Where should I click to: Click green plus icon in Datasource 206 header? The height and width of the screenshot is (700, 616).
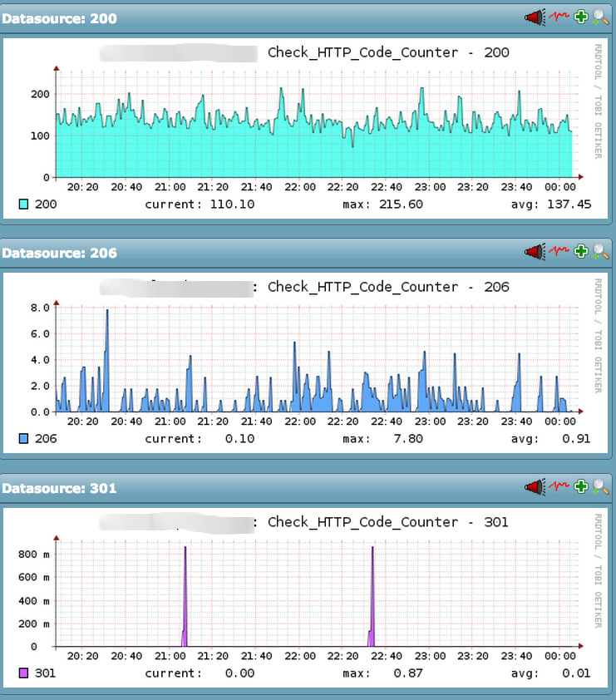tap(581, 251)
